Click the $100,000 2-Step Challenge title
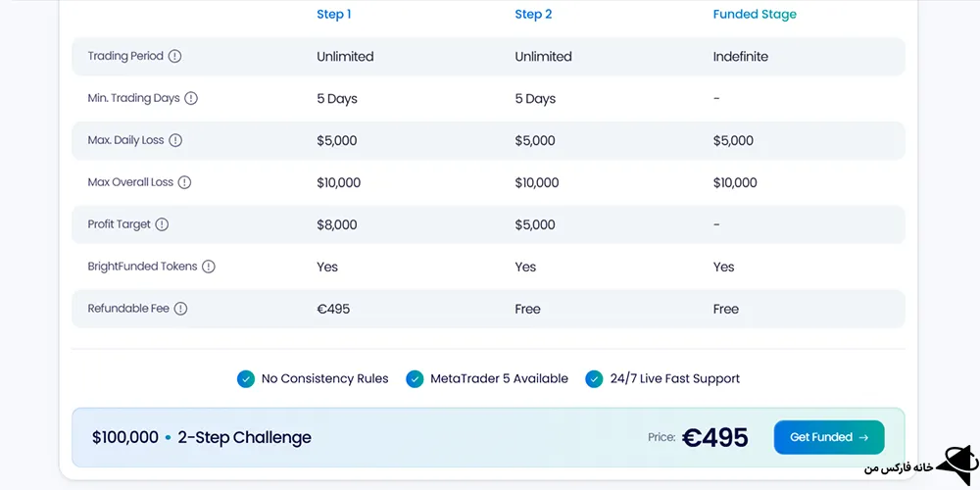980x490 pixels. click(202, 438)
